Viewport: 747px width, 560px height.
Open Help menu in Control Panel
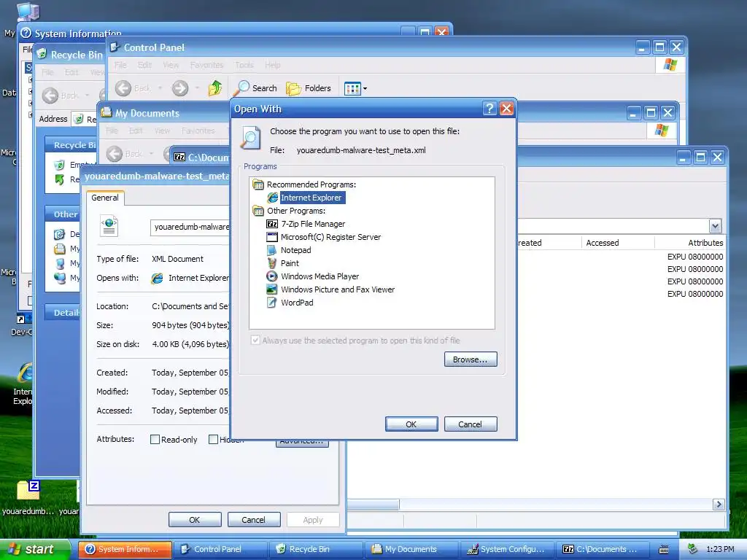[273, 65]
